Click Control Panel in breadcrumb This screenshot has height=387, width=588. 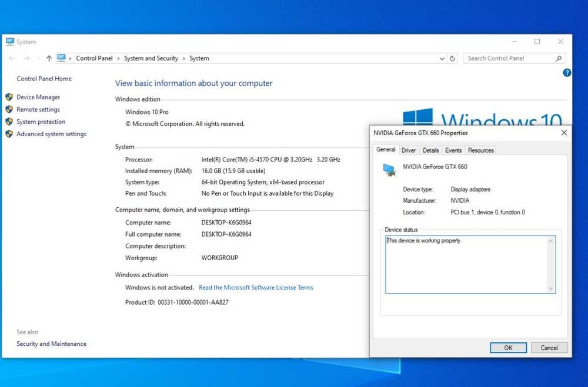(x=94, y=59)
